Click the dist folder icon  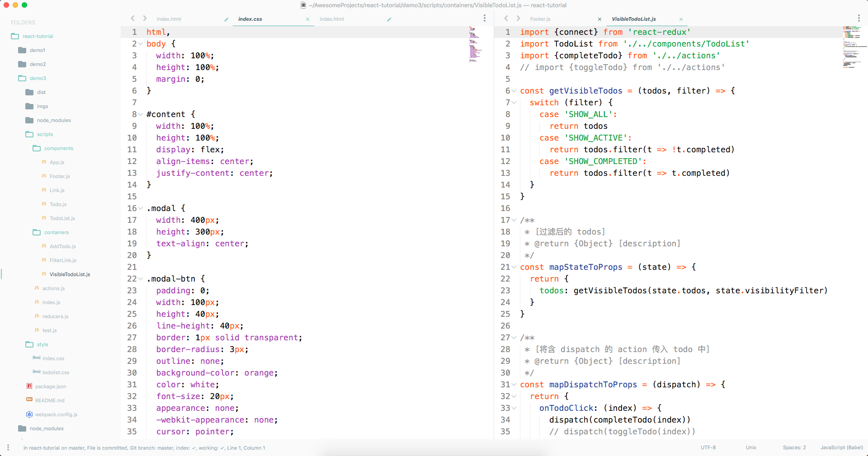click(x=29, y=92)
